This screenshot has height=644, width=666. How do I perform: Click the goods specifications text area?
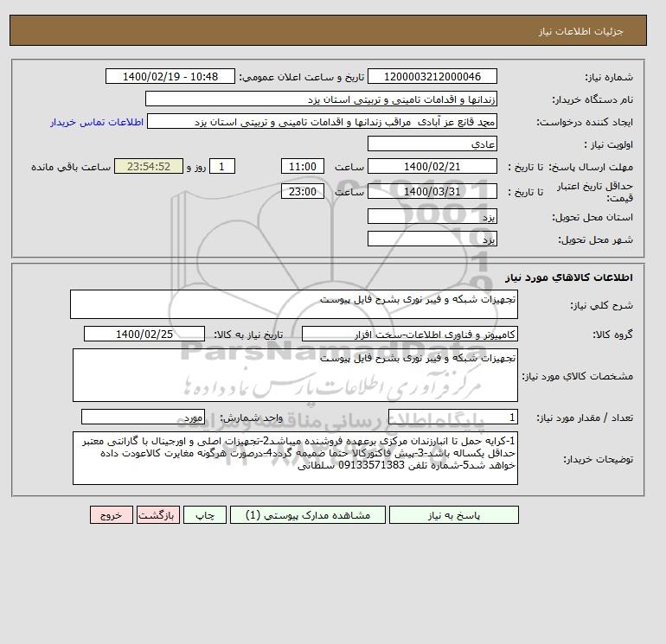295,375
